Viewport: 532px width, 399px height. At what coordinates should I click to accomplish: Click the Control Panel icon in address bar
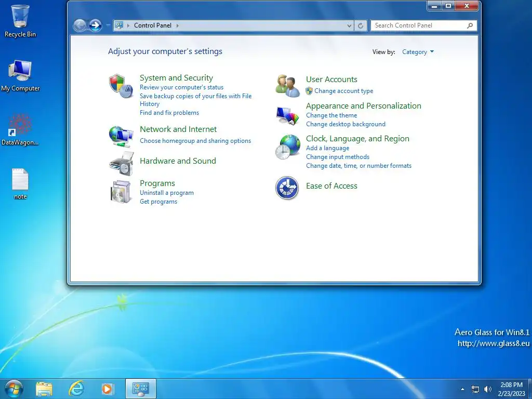(119, 25)
